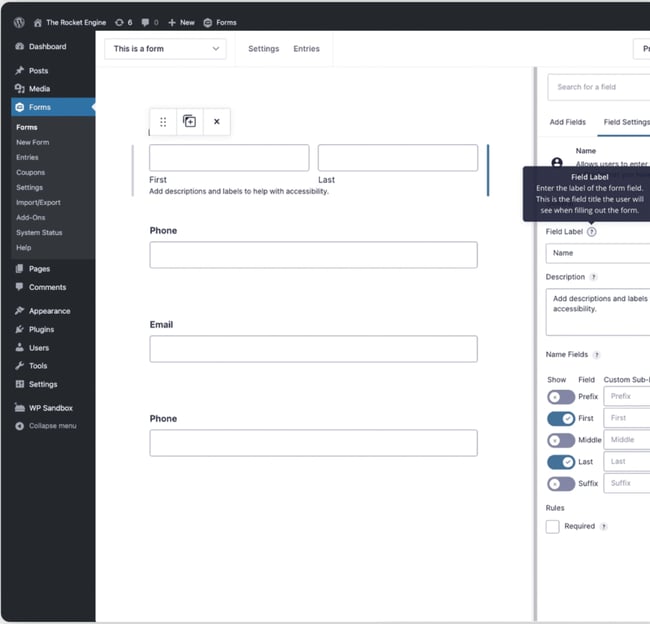Enable the Prefix name field toggle
The height and width of the screenshot is (624, 650).
coord(560,397)
